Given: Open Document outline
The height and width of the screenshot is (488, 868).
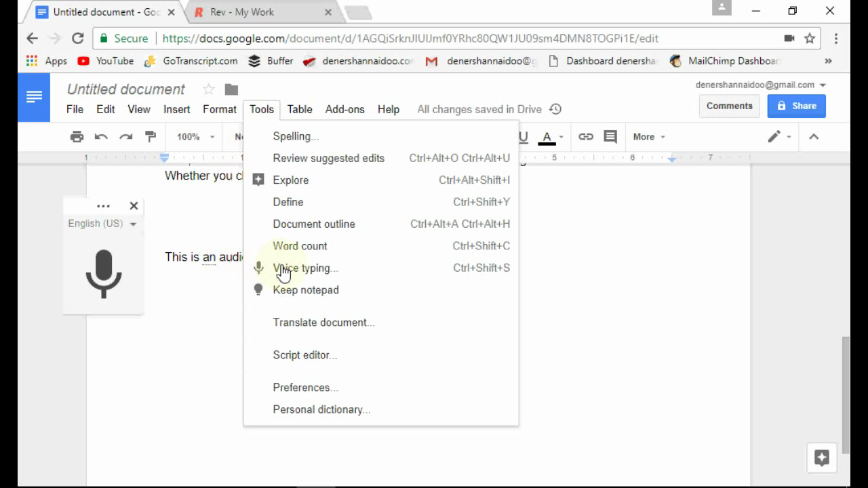Looking at the screenshot, I should pos(381,224).
